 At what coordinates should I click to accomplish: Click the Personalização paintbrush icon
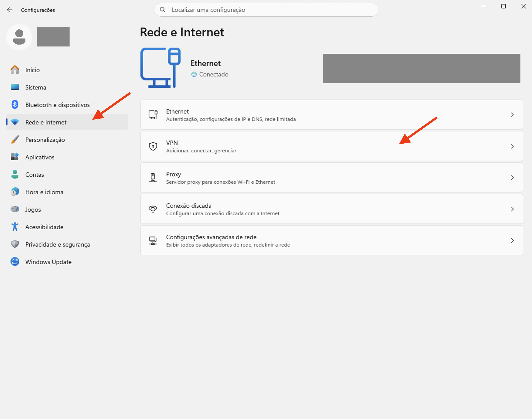tap(15, 139)
